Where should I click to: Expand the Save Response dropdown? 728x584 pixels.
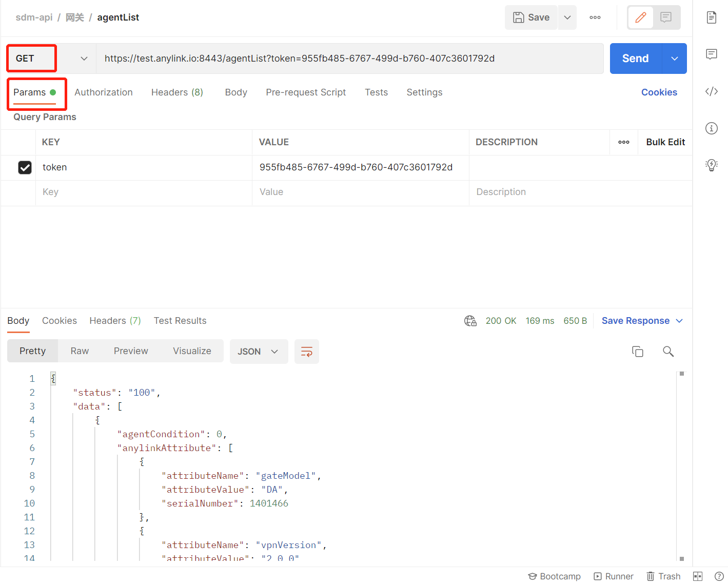[x=679, y=321]
